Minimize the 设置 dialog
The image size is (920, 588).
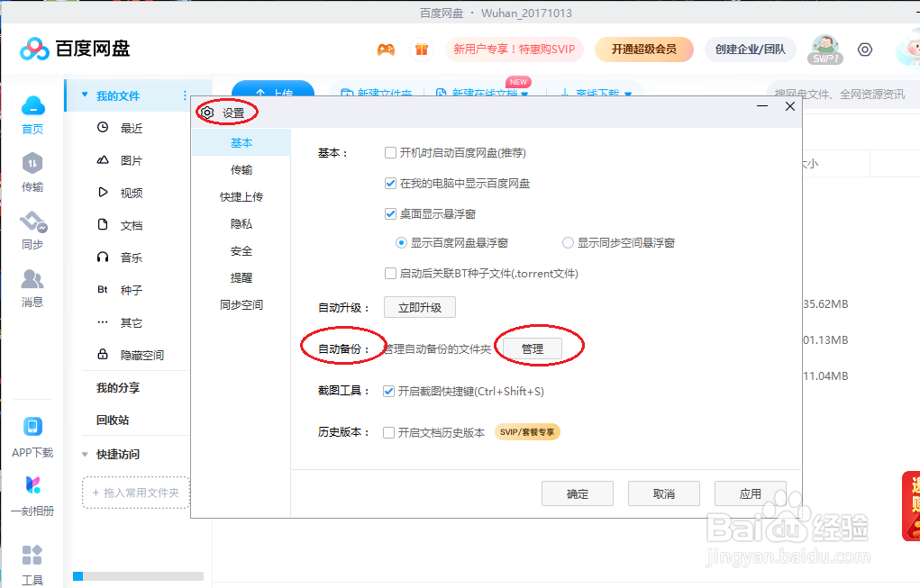click(x=762, y=106)
